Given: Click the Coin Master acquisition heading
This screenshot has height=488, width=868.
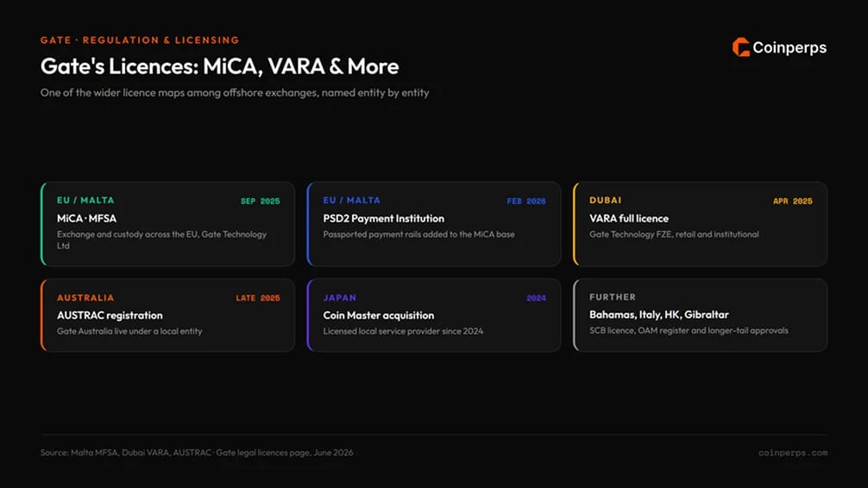Looking at the screenshot, I should point(379,316).
